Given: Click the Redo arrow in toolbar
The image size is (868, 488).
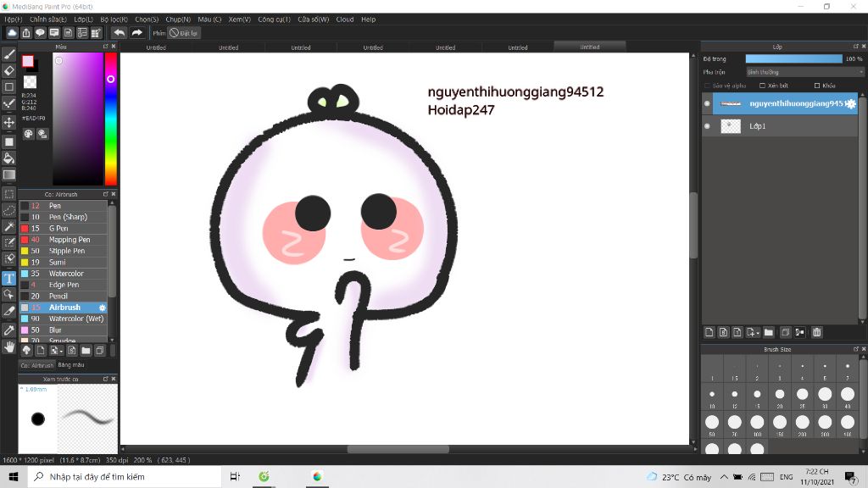Looking at the screenshot, I should point(136,33).
